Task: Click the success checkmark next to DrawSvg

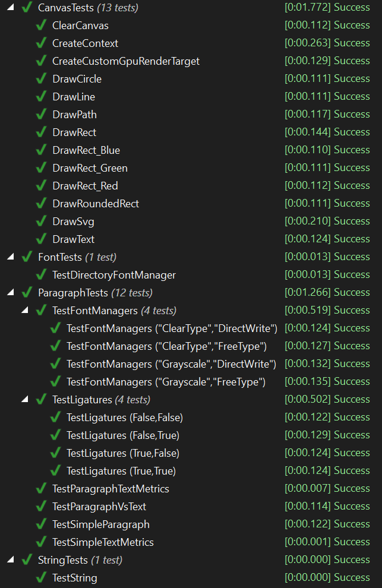Action: (41, 222)
